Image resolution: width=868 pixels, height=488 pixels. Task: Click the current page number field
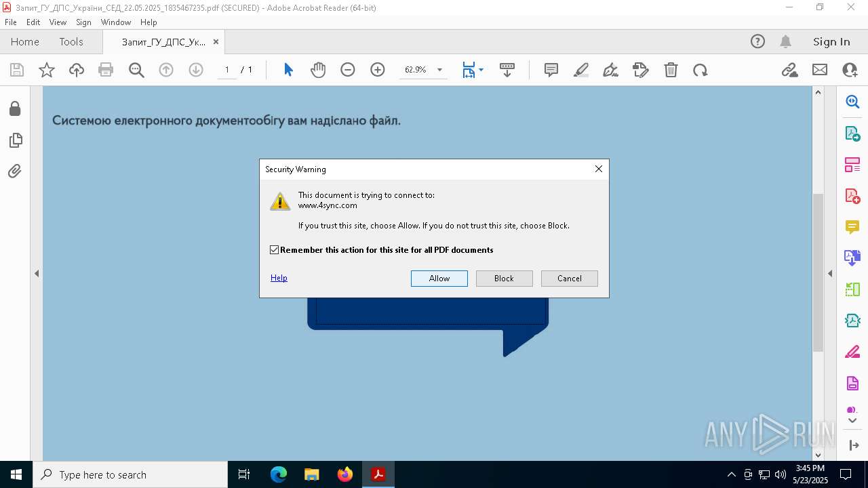click(227, 70)
